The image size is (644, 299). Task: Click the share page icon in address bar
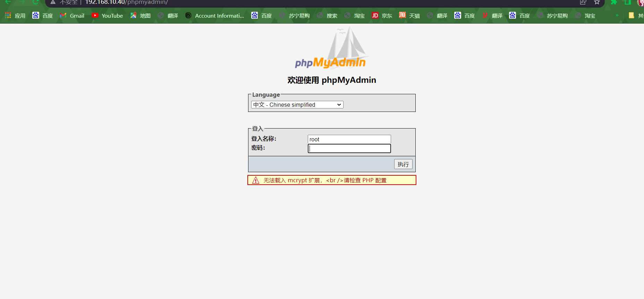coord(583,2)
